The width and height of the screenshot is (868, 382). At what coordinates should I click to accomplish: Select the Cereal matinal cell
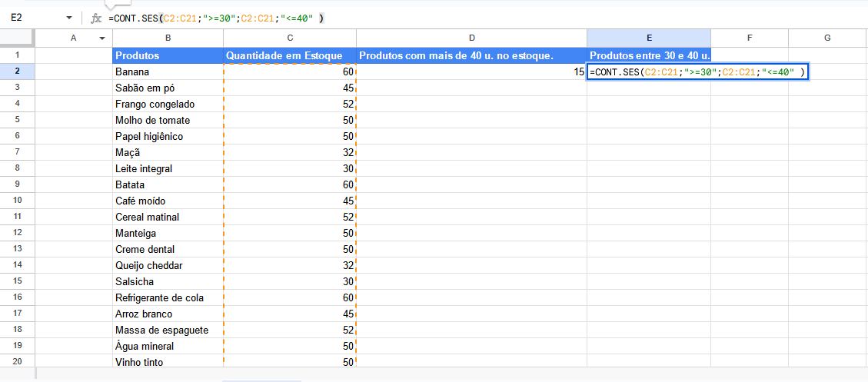pyautogui.click(x=168, y=217)
